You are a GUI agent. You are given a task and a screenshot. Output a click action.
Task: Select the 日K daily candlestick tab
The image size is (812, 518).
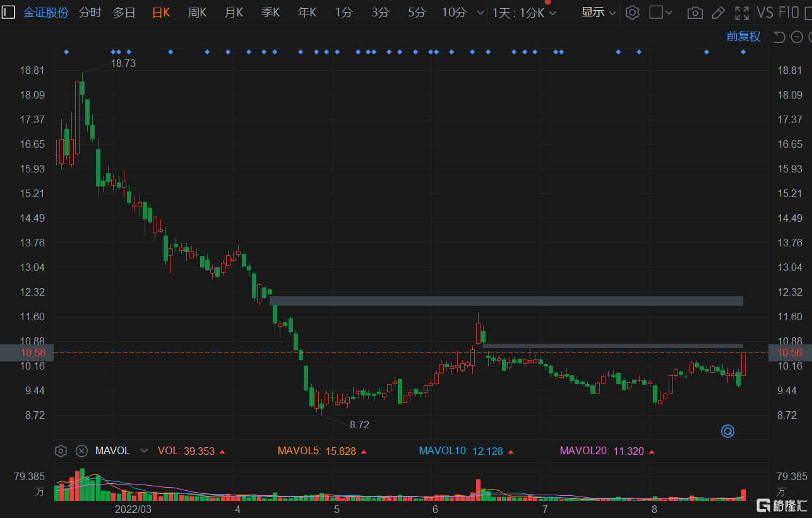tap(162, 12)
